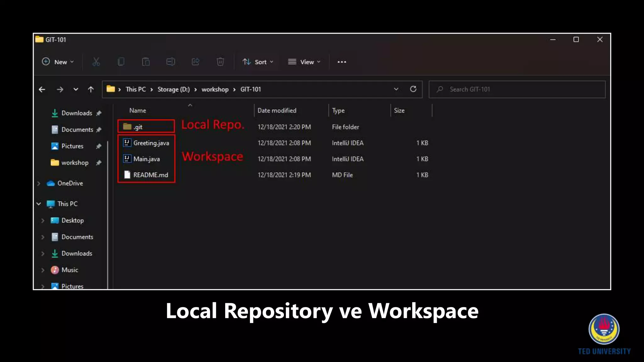This screenshot has height=362, width=644.
Task: Click the Cut scissors icon
Action: coord(96,62)
